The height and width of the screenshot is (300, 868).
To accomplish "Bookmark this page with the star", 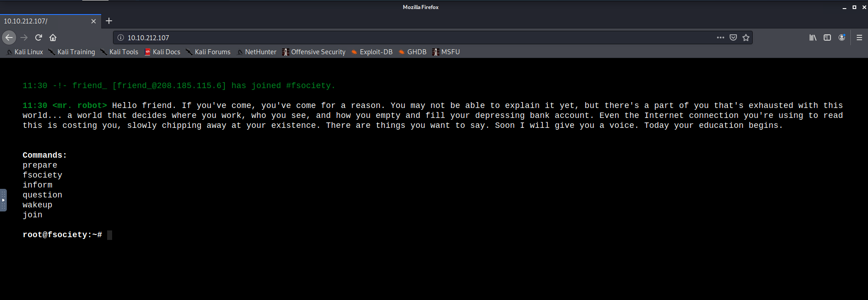I will click(746, 37).
